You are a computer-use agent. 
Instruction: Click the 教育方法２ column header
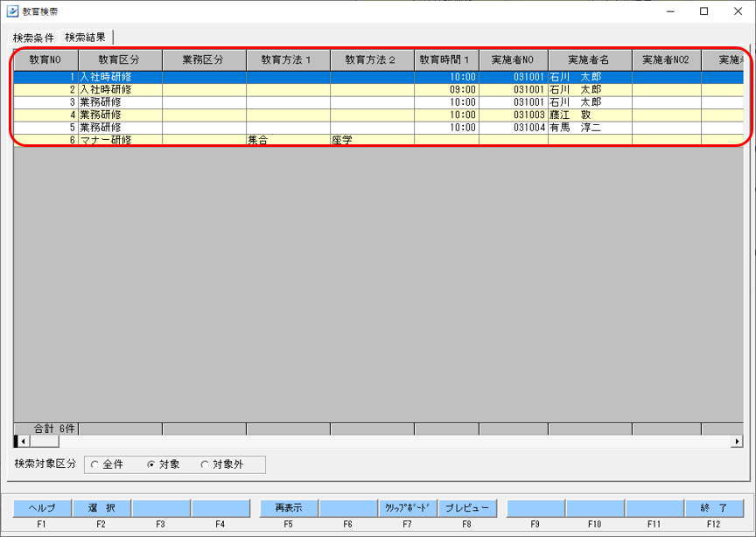coord(372,60)
